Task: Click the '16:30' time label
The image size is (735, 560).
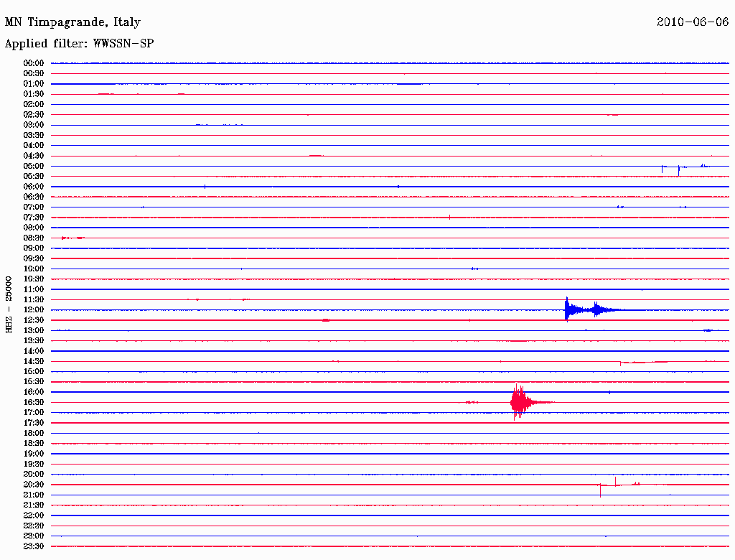Action: point(34,403)
